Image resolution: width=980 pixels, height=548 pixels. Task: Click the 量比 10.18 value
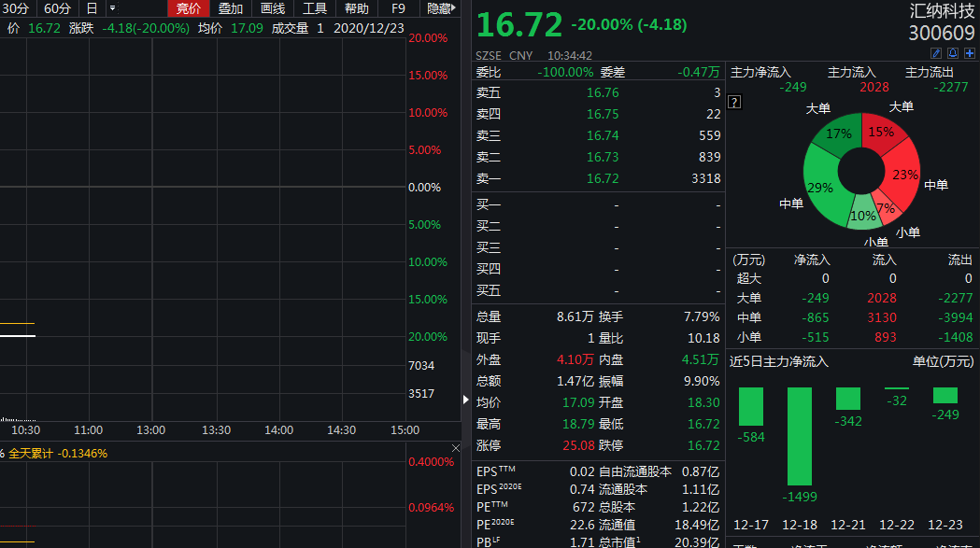pyautogui.click(x=703, y=338)
